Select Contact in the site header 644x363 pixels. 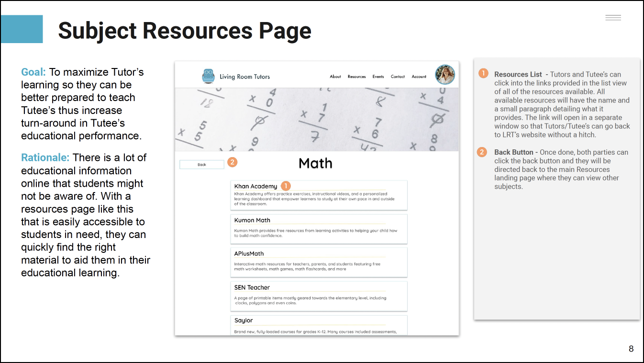398,77
